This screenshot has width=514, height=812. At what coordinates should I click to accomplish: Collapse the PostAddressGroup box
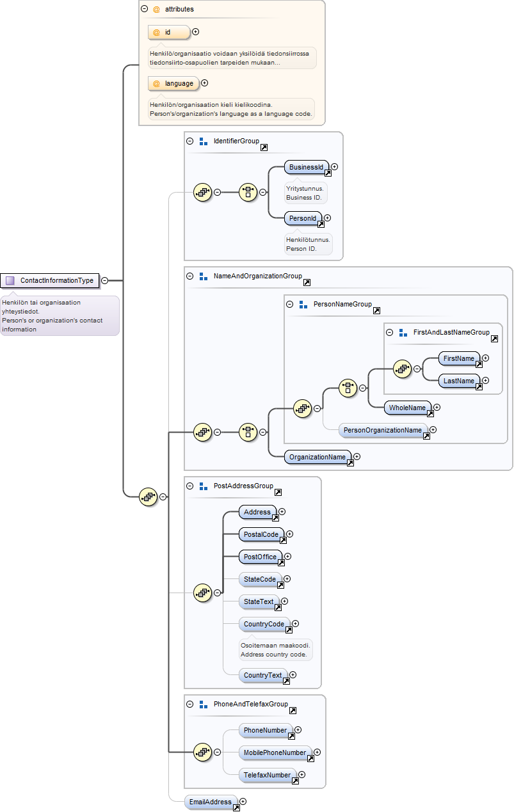tap(189, 486)
